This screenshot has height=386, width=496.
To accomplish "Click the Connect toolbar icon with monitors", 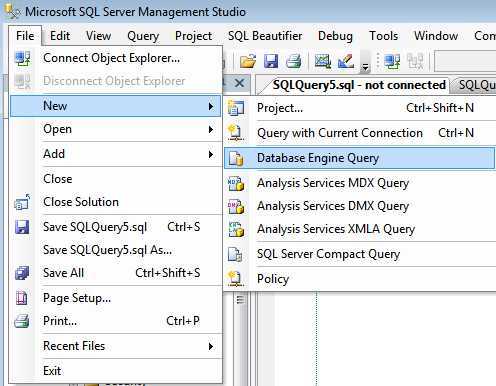I will click(x=392, y=61).
